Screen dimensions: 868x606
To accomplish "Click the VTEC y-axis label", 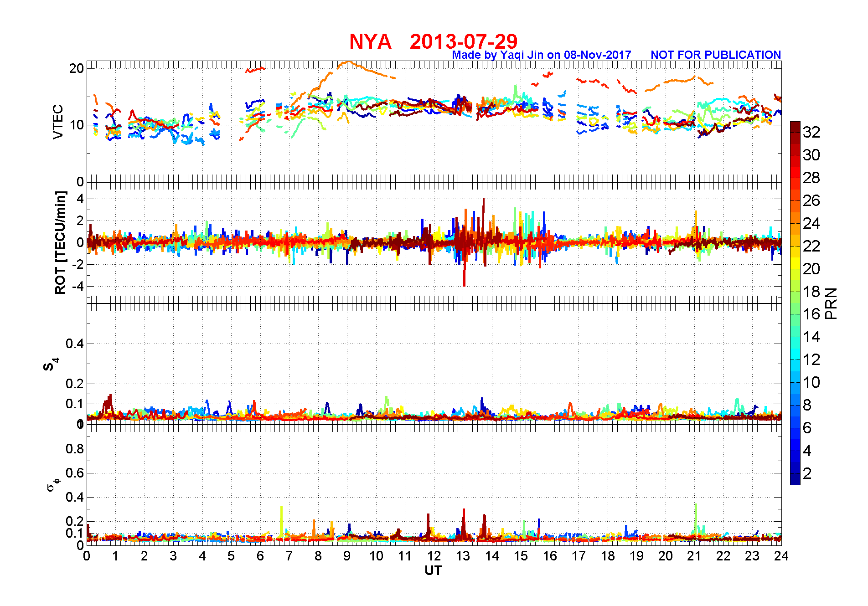I will pos(57,122).
